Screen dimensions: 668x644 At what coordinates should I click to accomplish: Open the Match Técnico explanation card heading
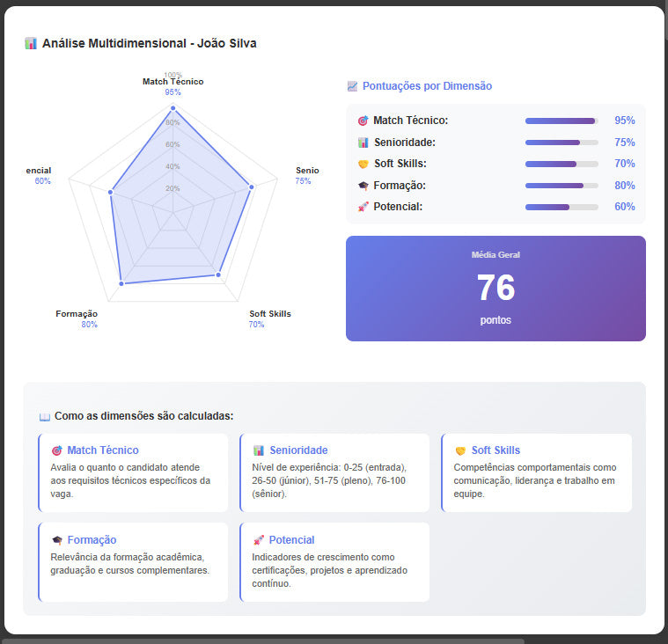(102, 450)
